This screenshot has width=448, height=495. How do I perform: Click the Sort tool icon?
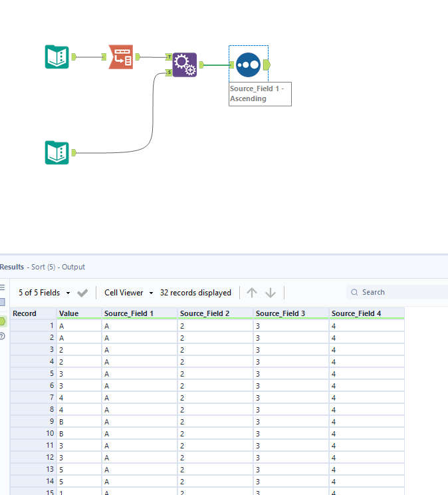tap(247, 65)
